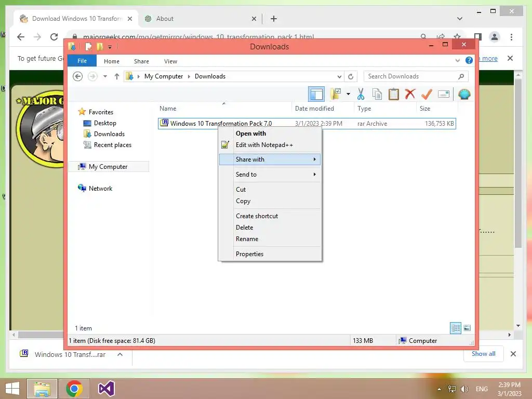Refresh the Downloads folder
The width and height of the screenshot is (532, 399).
click(x=351, y=76)
